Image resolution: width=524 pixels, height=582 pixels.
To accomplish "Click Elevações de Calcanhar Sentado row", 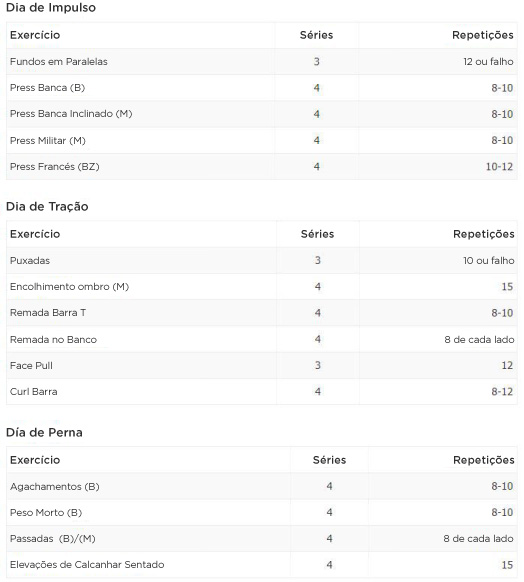I will [x=262, y=565].
